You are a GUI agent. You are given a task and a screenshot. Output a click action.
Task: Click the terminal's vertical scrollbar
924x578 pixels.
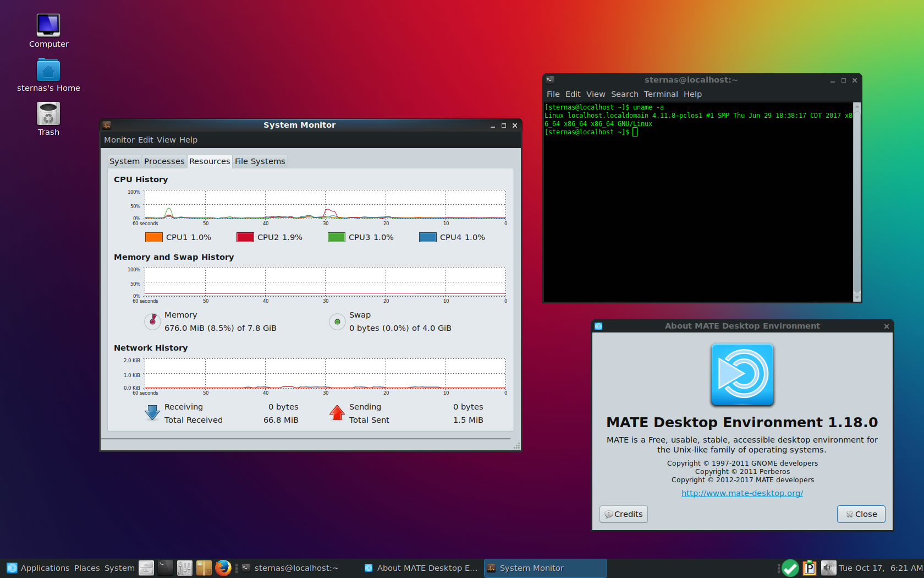click(856, 201)
